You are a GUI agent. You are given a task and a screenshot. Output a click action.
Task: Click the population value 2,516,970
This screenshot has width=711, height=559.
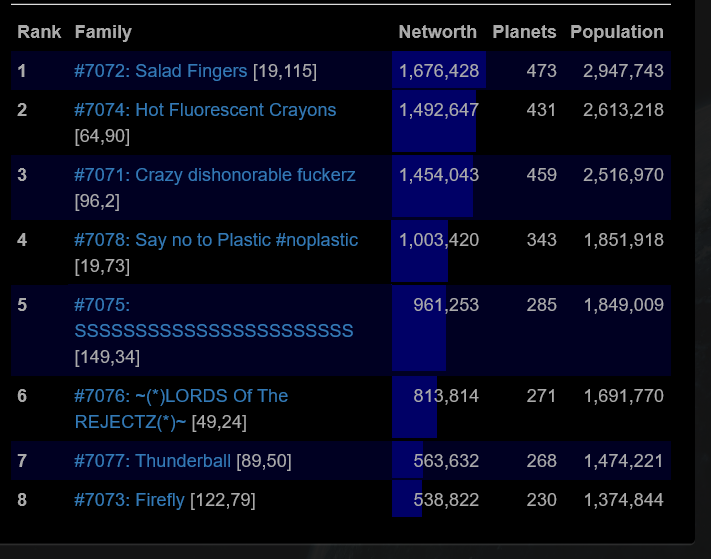click(x=623, y=175)
